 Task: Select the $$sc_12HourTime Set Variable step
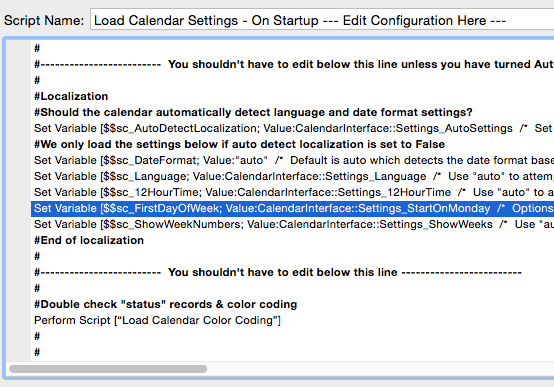pyautogui.click(x=293, y=192)
